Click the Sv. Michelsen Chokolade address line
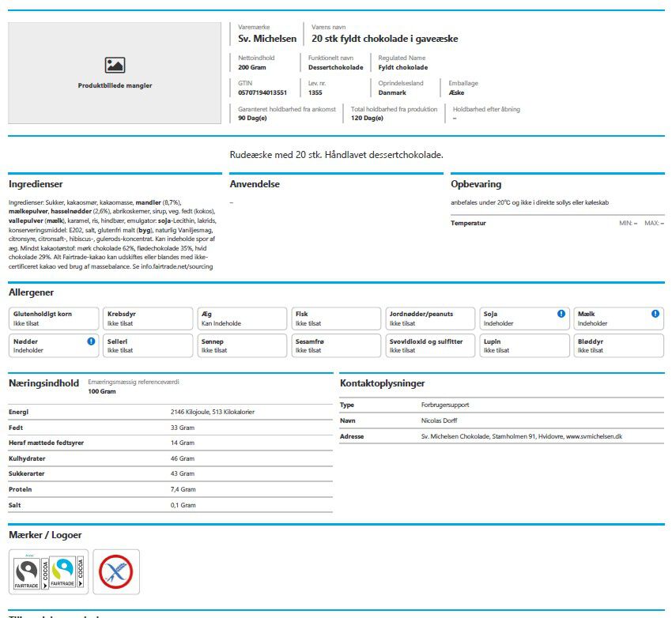 pyautogui.click(x=521, y=436)
